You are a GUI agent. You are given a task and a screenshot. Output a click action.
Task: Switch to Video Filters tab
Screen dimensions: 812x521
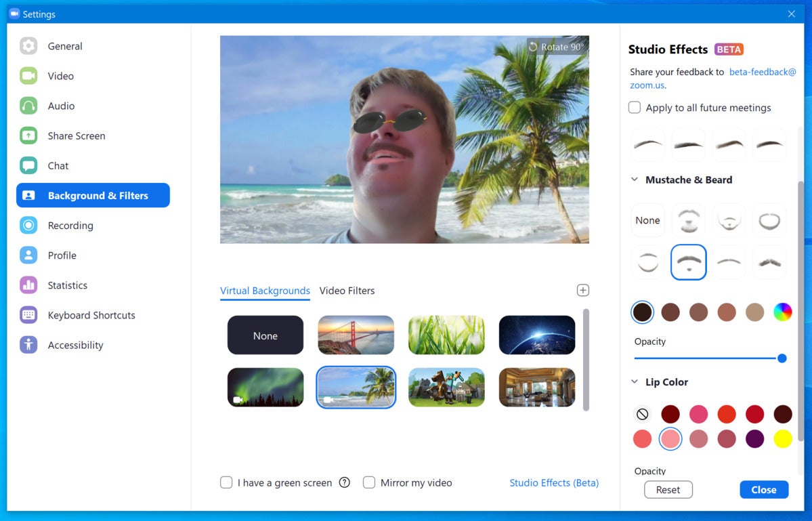pos(347,291)
